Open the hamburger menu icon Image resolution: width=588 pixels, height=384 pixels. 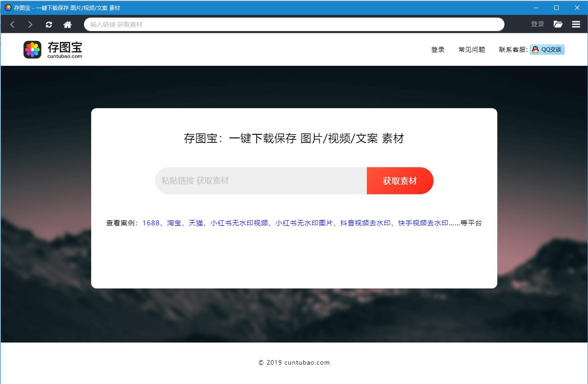[x=576, y=24]
